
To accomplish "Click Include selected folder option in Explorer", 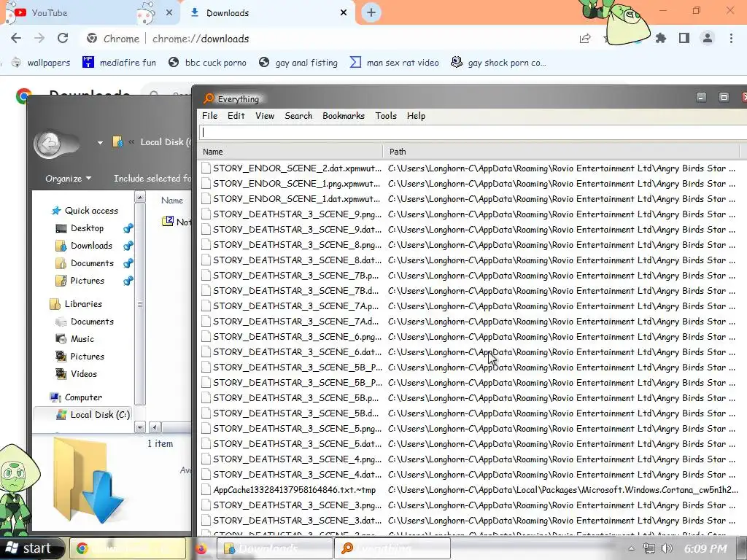I will point(152,179).
